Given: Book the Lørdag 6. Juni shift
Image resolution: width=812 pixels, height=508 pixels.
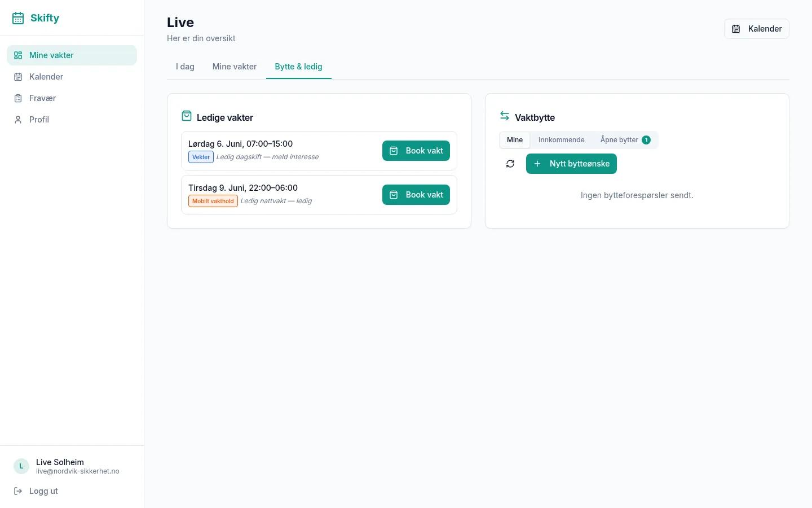Looking at the screenshot, I should 416,151.
